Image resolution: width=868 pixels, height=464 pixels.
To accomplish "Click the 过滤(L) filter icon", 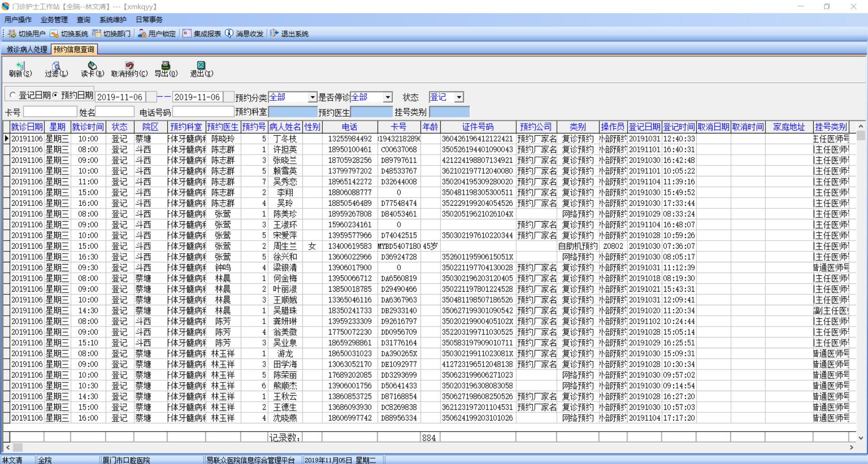I will click(56, 66).
